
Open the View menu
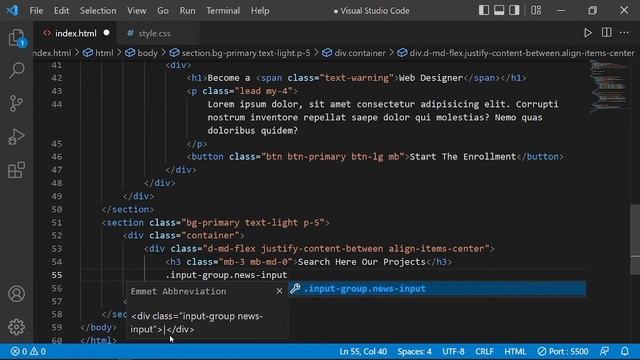[136, 11]
